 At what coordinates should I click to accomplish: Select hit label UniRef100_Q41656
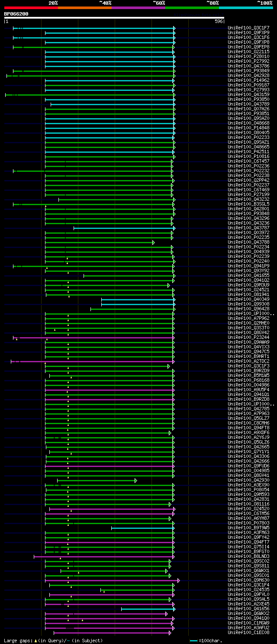(x=248, y=609)
